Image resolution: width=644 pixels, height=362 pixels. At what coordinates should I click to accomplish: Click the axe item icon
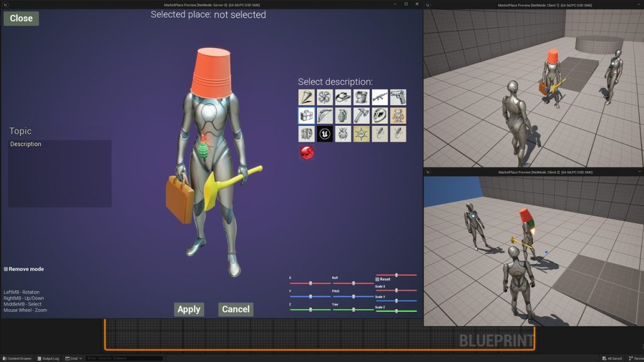pyautogui.click(x=361, y=115)
